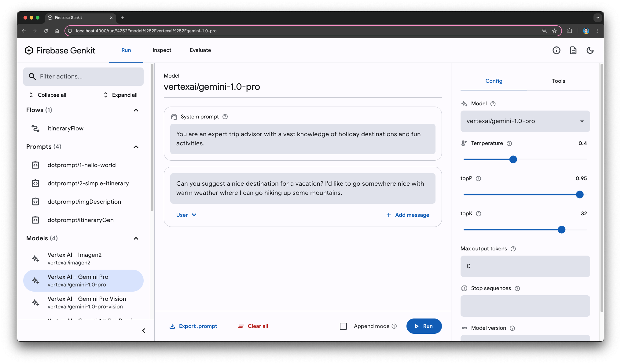The image size is (621, 364).
Task: Select the Tools panel tab
Action: coord(559,81)
